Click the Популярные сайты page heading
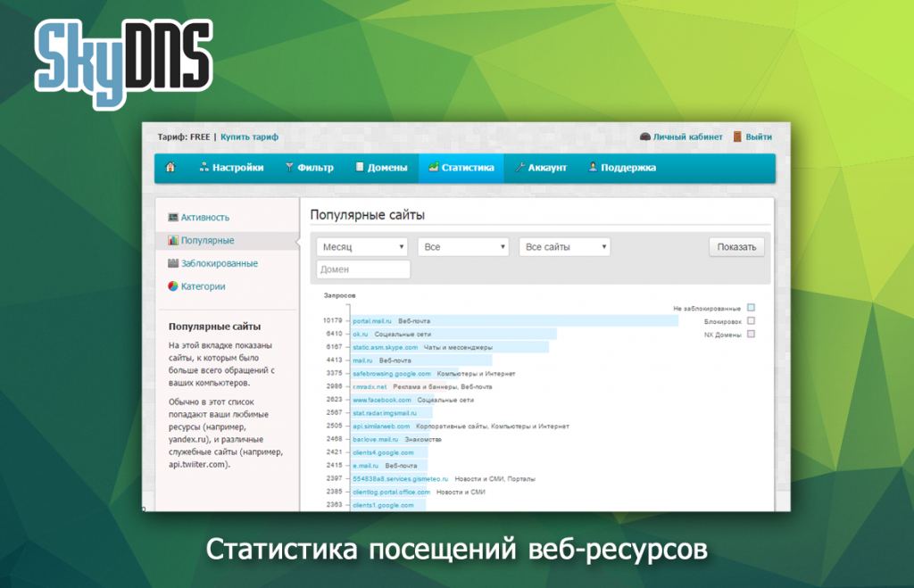 [x=367, y=215]
